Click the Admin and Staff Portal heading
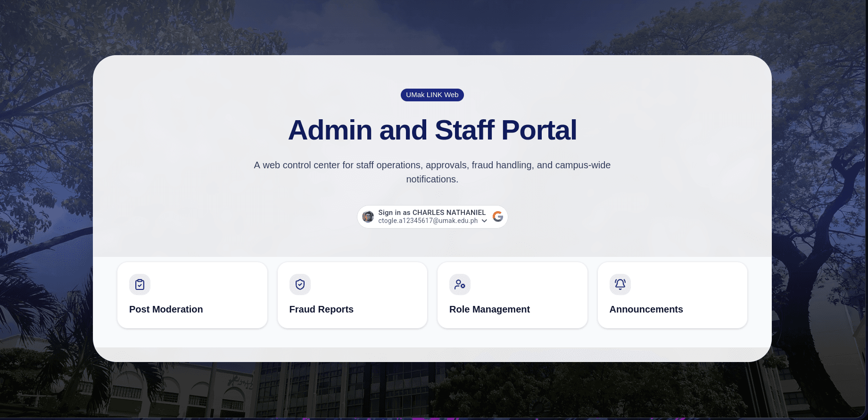This screenshot has height=420, width=868. click(x=432, y=130)
